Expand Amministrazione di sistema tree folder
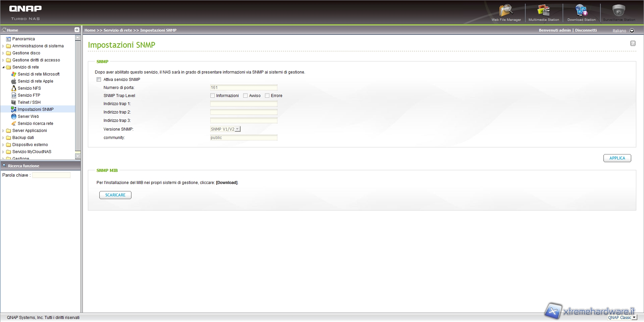The width and height of the screenshot is (644, 322). [x=3, y=46]
